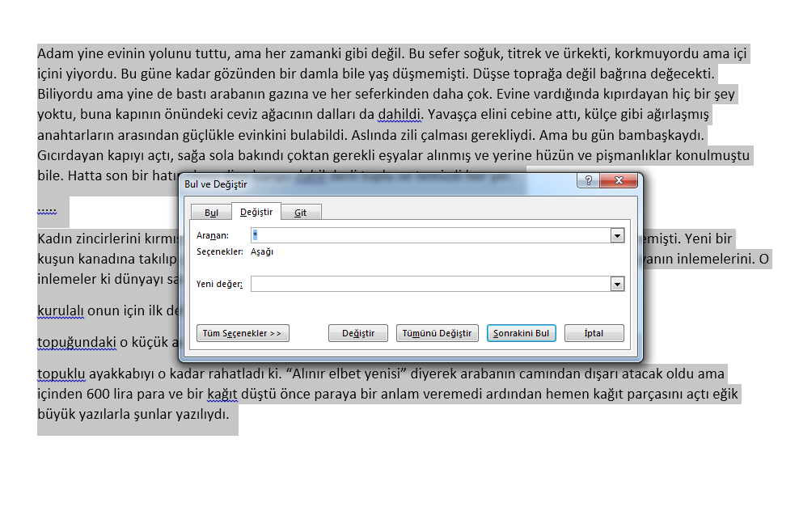Click Tümünü Değiştir button
This screenshot has height=532, width=799.
[438, 333]
